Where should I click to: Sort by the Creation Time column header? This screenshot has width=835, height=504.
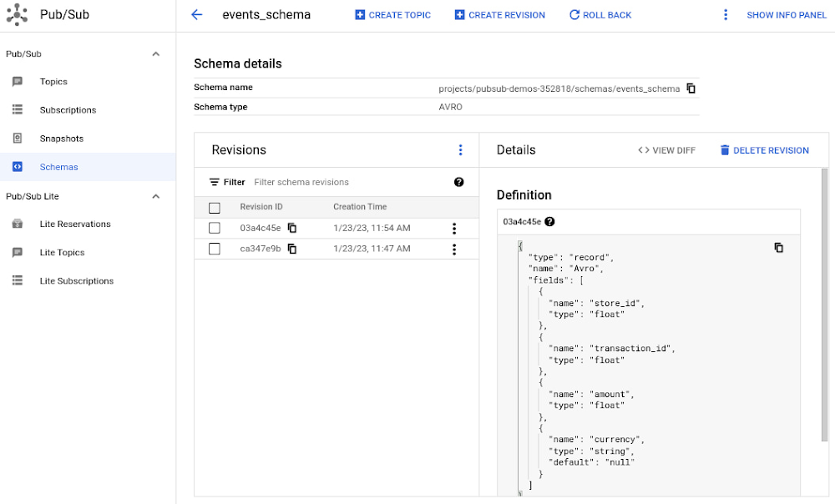[360, 206]
